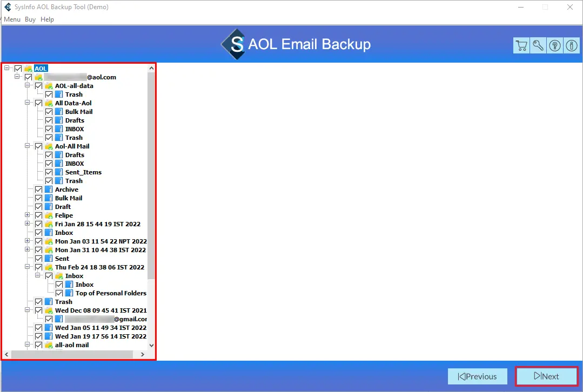The width and height of the screenshot is (583, 392).
Task: Uncheck the Felipe folder checkbox
Action: coord(39,215)
